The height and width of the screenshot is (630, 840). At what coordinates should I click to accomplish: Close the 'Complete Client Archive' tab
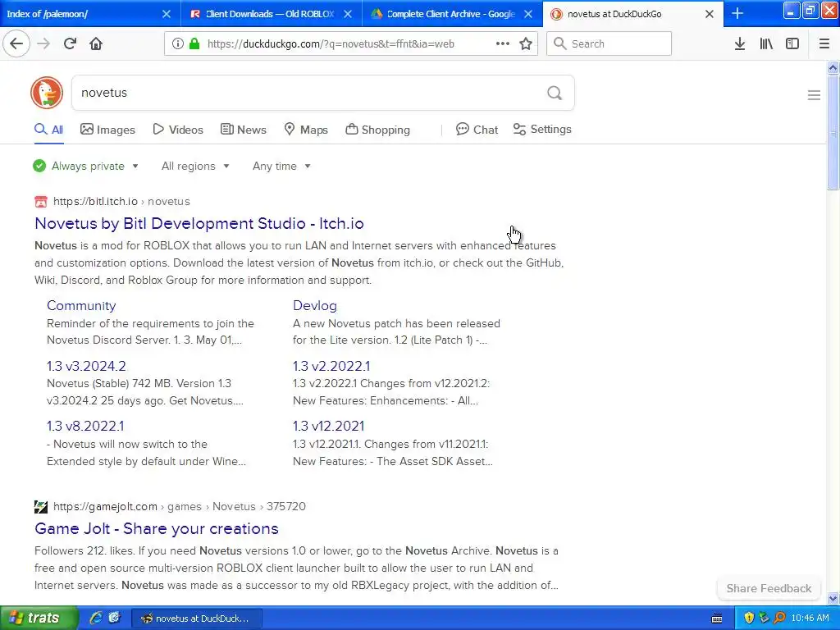point(528,14)
